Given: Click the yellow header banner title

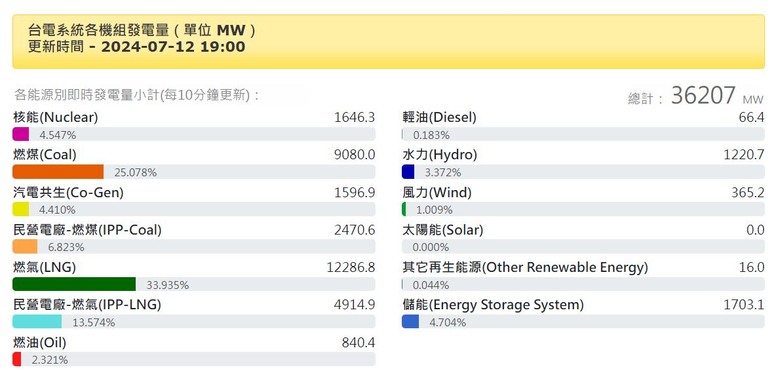Looking at the screenshot, I should pyautogui.click(x=142, y=31).
